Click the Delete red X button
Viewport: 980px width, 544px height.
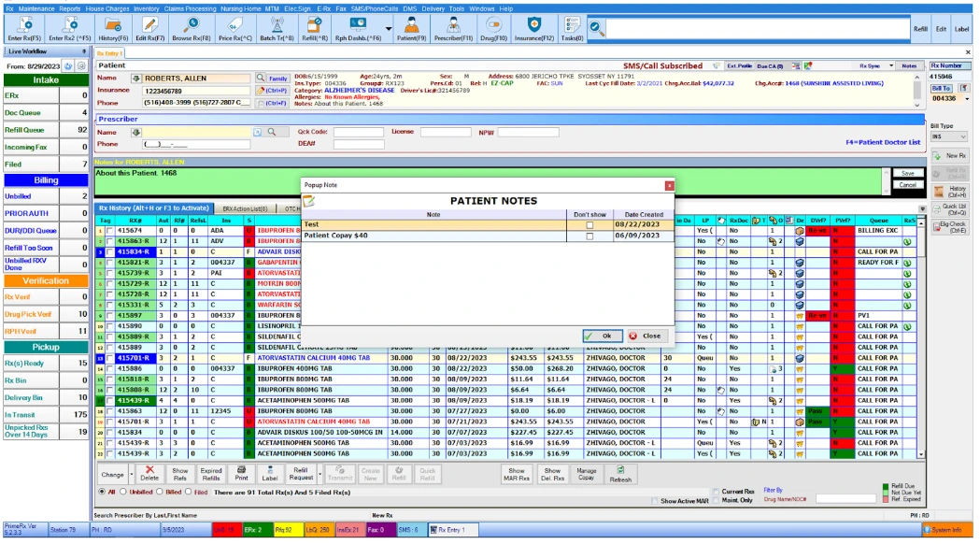pos(149,473)
